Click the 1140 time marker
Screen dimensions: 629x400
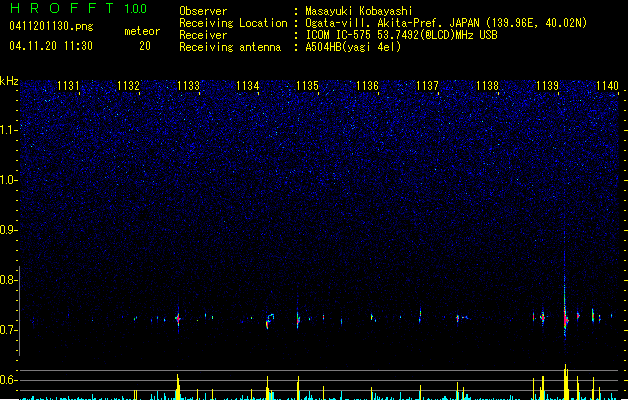click(607, 86)
